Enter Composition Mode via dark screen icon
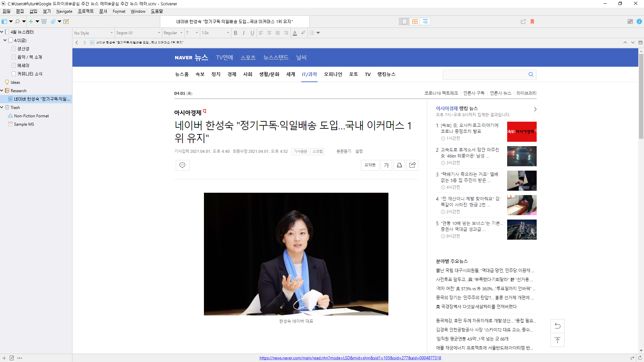Screen dimensions: 644x362 coord(630,21)
